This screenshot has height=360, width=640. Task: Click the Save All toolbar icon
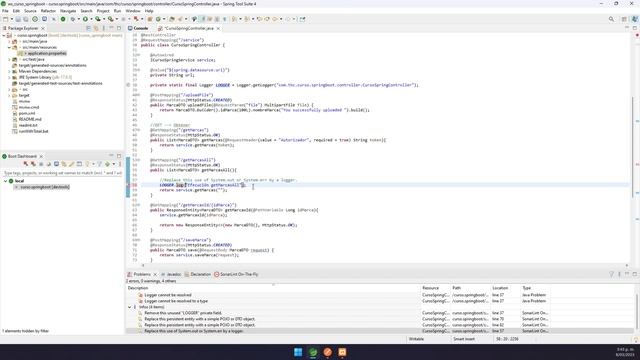click(x=26, y=19)
